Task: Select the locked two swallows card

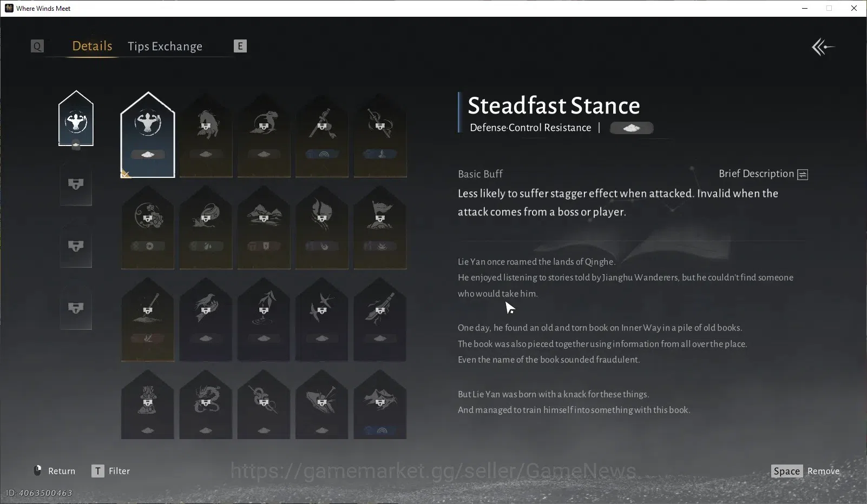Action: [322, 319]
